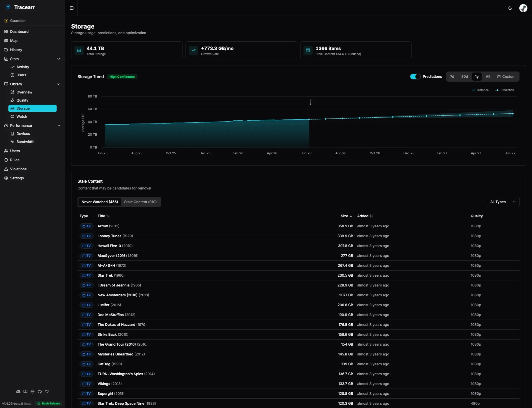Switch to Never Watched (456) tab
The image size is (532, 408).
pos(100,202)
